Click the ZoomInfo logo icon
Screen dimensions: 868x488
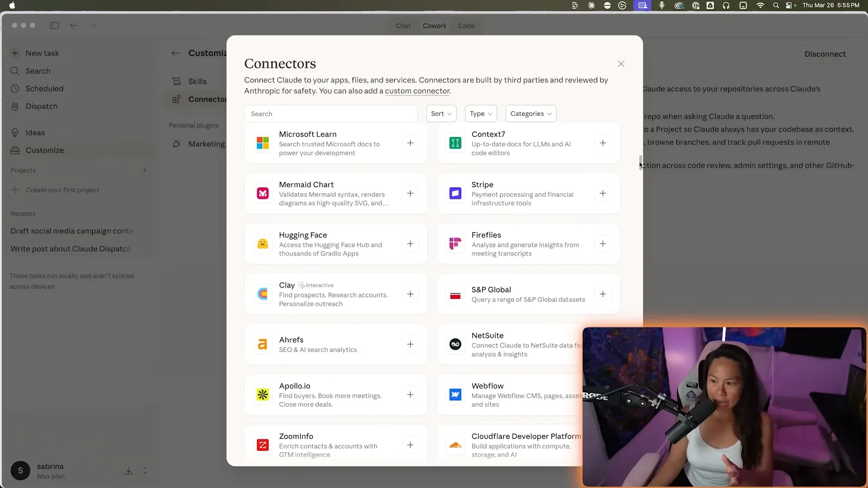coord(263,445)
